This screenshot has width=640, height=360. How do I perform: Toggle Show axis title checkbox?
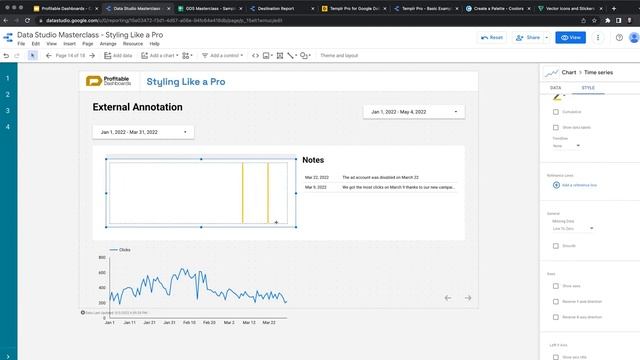coord(556,357)
